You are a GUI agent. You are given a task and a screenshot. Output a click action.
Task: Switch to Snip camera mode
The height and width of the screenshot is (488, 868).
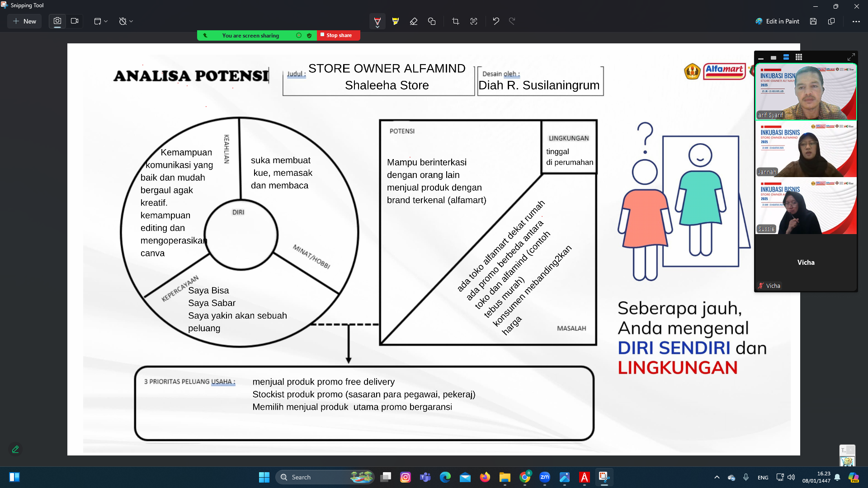click(57, 21)
